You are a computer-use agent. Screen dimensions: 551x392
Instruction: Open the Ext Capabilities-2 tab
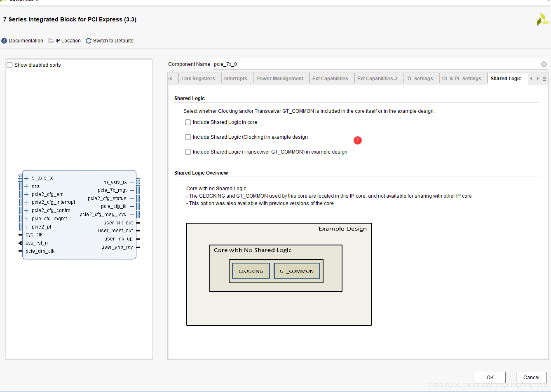pos(377,79)
